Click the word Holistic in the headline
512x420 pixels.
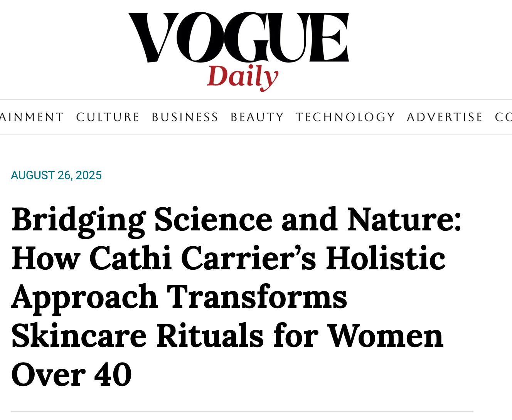pyautogui.click(x=386, y=258)
